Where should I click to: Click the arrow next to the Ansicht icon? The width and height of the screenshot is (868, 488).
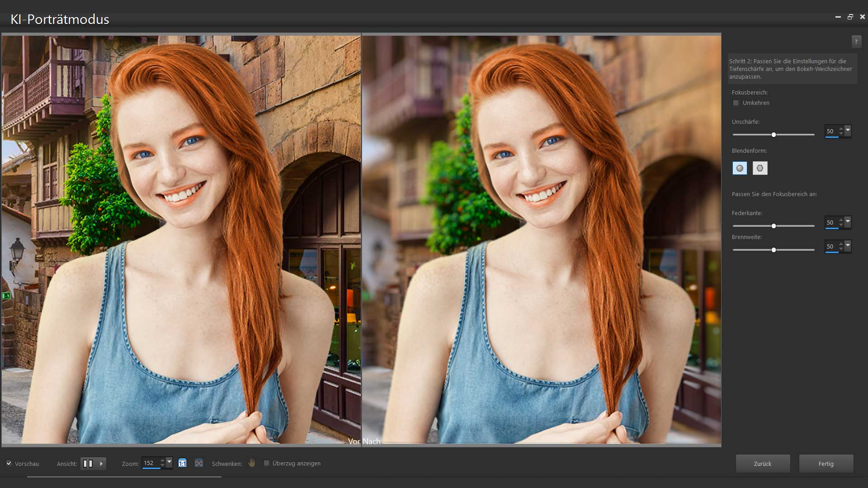pyautogui.click(x=100, y=463)
